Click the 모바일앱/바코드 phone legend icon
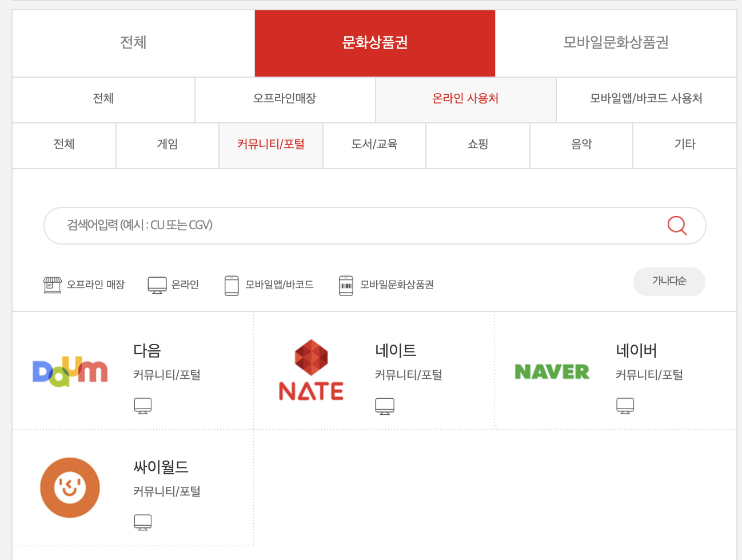 (x=232, y=285)
